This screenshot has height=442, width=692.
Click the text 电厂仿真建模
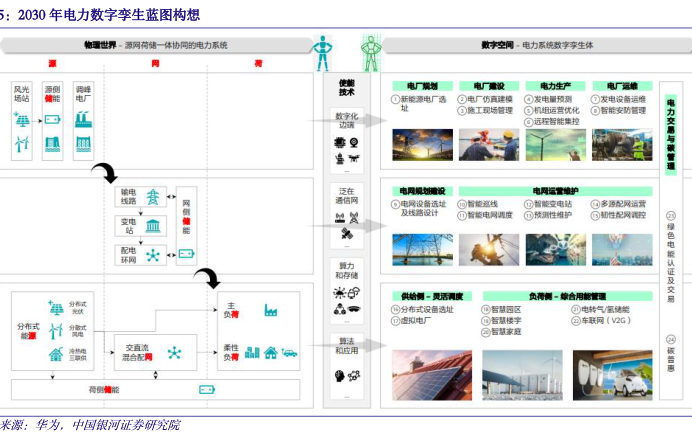(x=490, y=99)
